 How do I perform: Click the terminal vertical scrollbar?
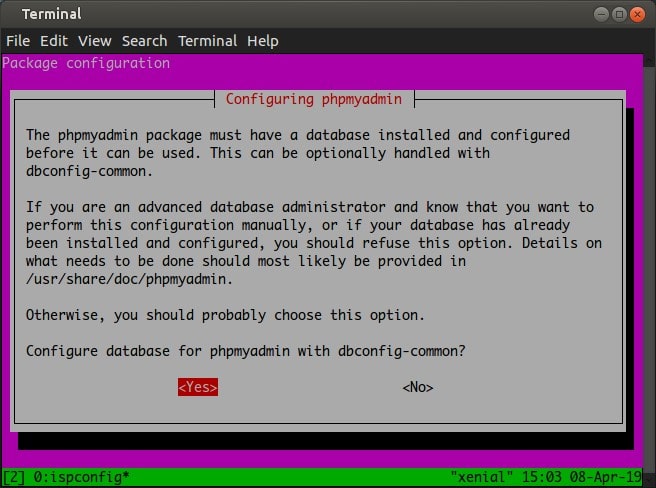pyautogui.click(x=649, y=268)
